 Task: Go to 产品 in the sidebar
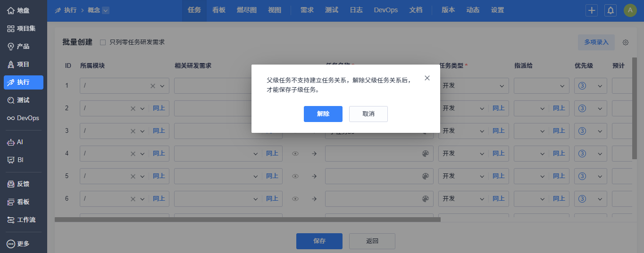click(x=24, y=46)
